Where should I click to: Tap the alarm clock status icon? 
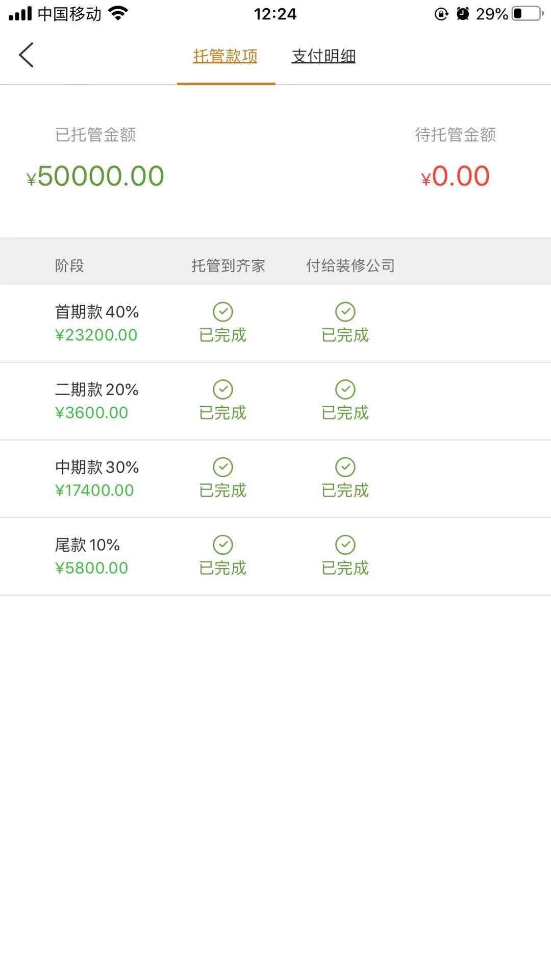point(463,14)
